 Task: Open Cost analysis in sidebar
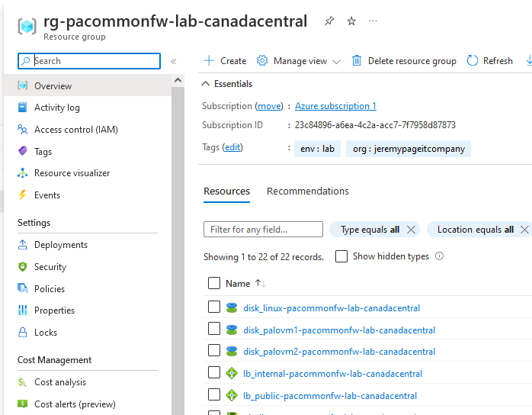point(59,382)
